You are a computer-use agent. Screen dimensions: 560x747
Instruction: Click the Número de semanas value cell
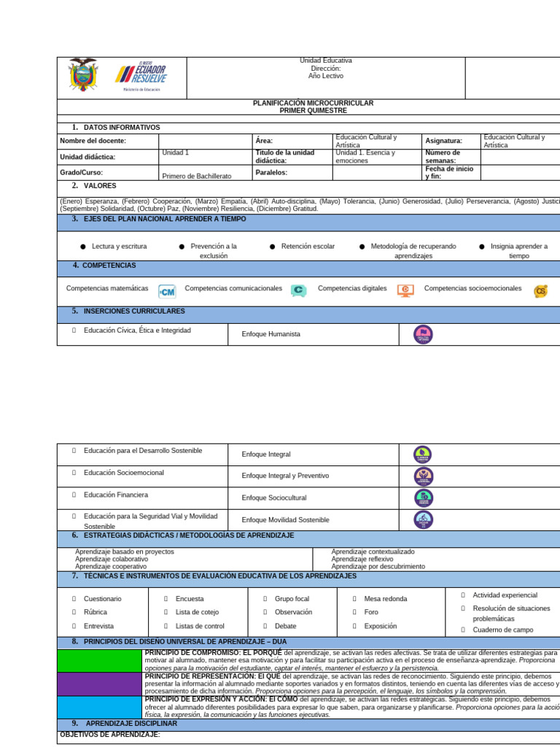(x=521, y=157)
